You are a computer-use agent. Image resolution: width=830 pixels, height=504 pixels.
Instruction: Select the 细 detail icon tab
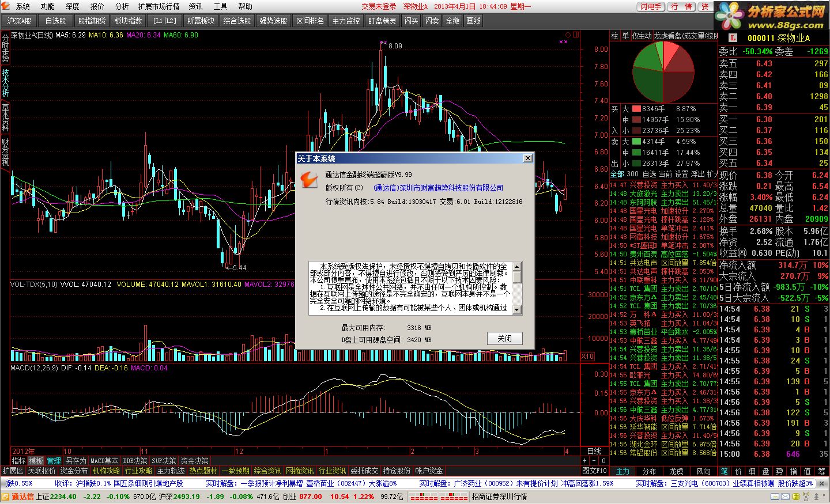[752, 471]
